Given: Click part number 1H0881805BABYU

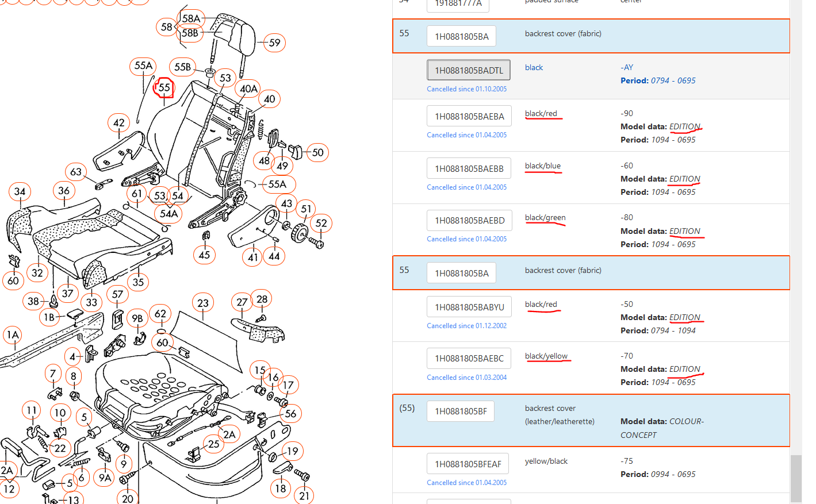Looking at the screenshot, I should (x=469, y=307).
